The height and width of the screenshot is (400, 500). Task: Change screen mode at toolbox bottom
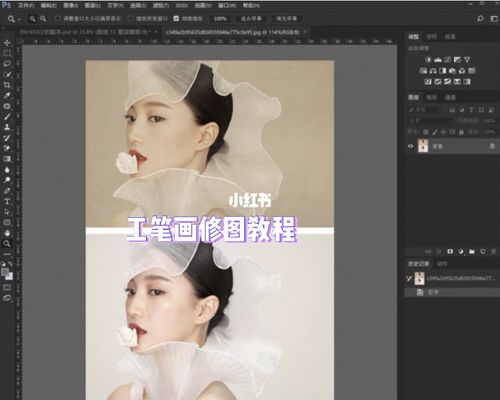7,298
